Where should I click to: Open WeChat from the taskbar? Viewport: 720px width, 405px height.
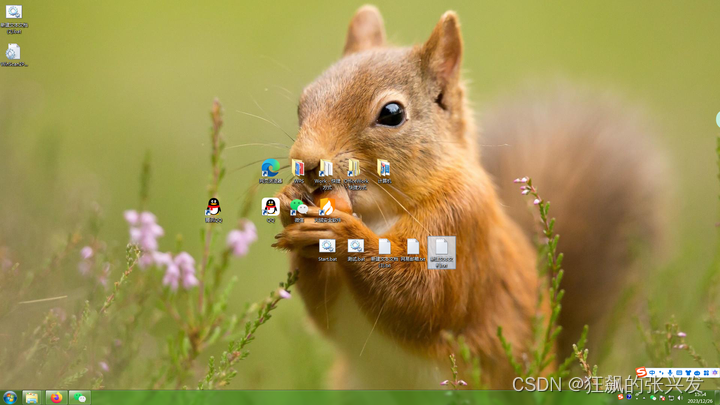[x=80, y=397]
